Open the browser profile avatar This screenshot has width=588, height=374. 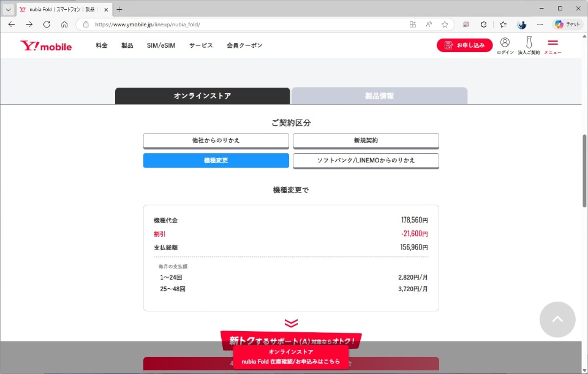click(521, 25)
